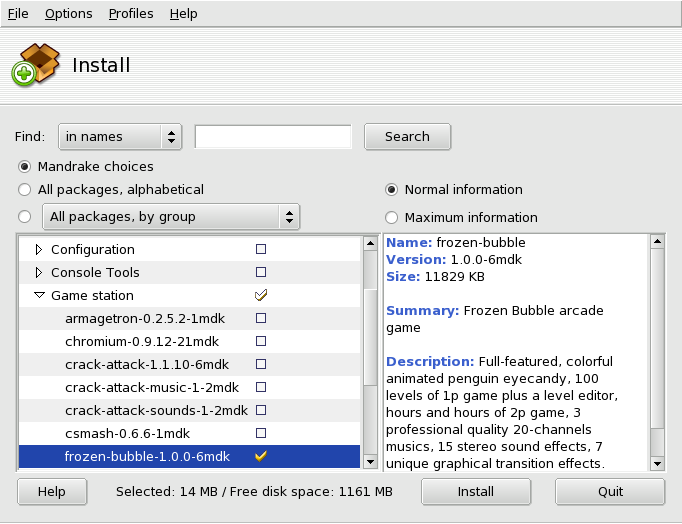The height and width of the screenshot is (524, 682).
Task: Choose All packages, alphabetical view
Action: [25, 189]
